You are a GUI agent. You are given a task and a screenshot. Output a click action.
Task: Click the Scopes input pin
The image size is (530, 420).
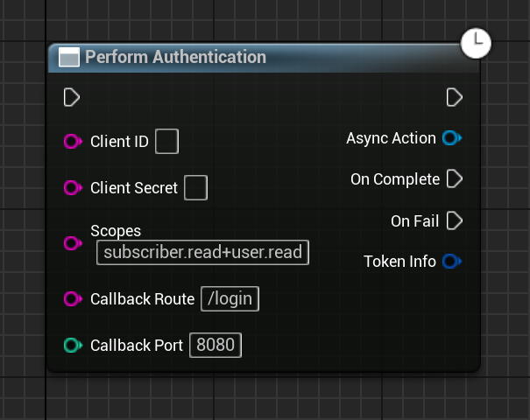[73, 243]
